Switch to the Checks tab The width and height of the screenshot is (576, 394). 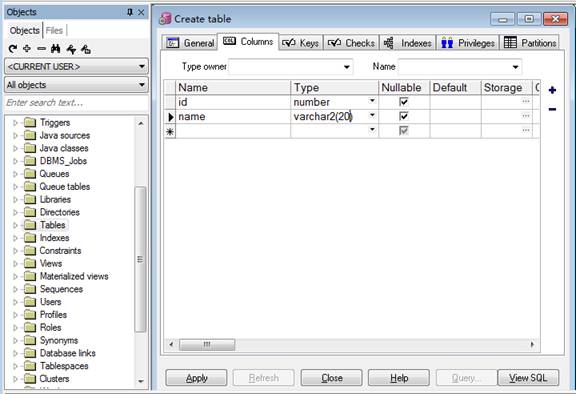click(351, 43)
